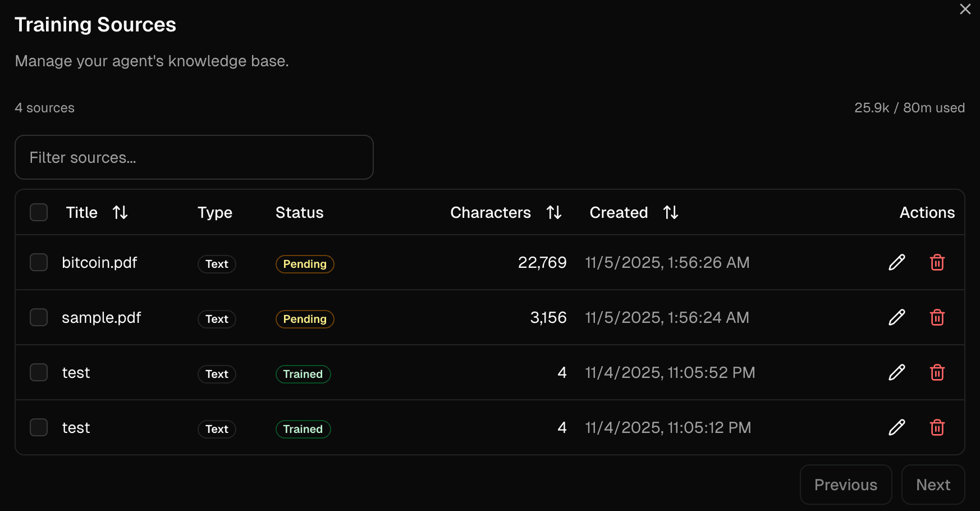
Task: Delete the bitcoin.pdf source
Action: tap(937, 262)
